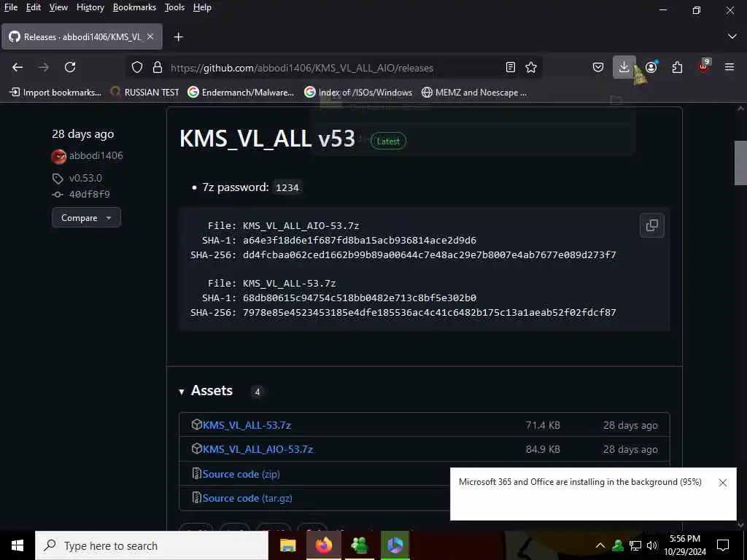Download KMS_VL_ALL_AIO-53.7z asset
This screenshot has width=747, height=560.
(258, 449)
